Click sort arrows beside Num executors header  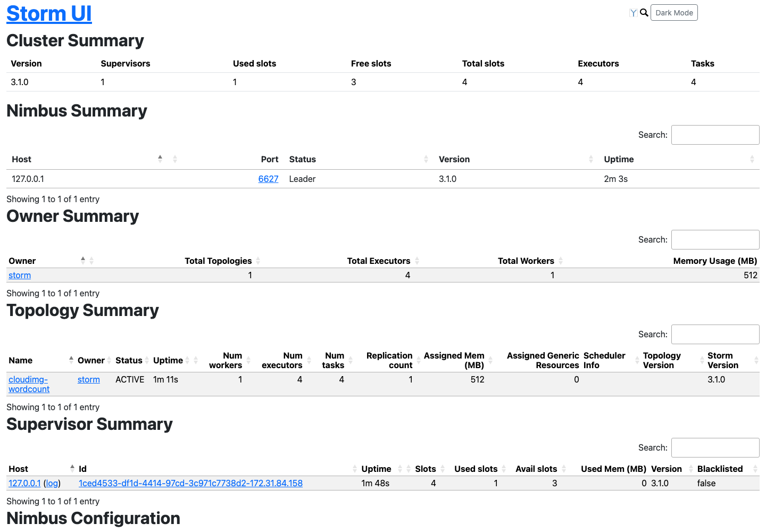[309, 360]
